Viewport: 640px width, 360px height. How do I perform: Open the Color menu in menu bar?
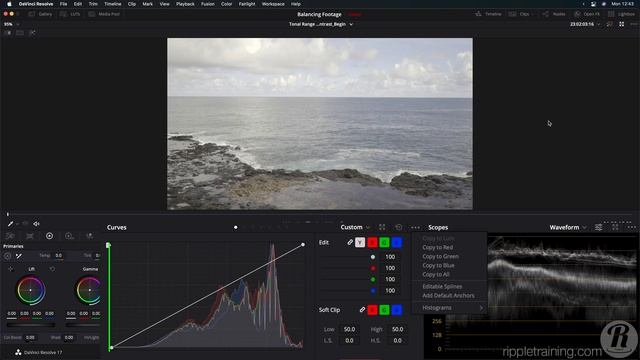[227, 4]
